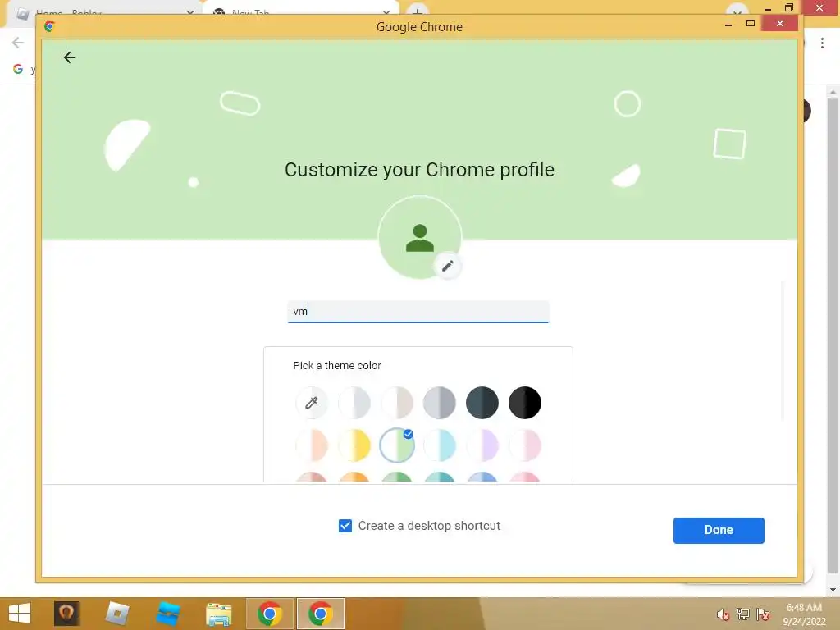Switch to the second Chrome taskbar window

tap(321, 614)
